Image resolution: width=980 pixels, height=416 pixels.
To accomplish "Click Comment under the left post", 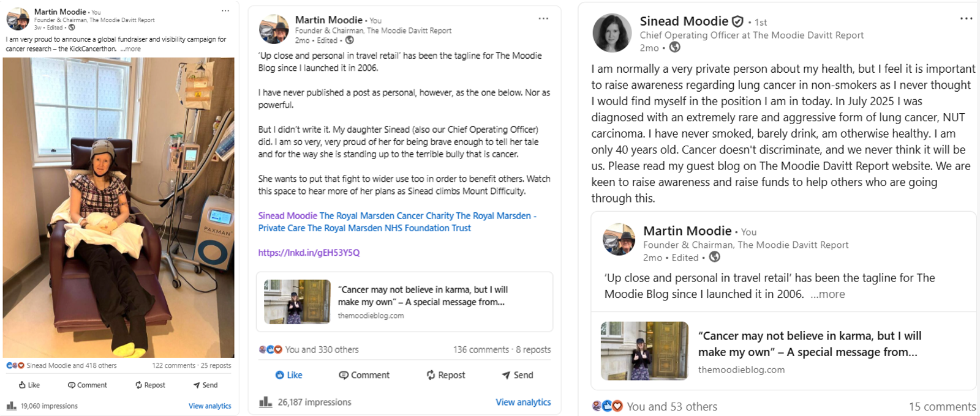I will (x=87, y=385).
